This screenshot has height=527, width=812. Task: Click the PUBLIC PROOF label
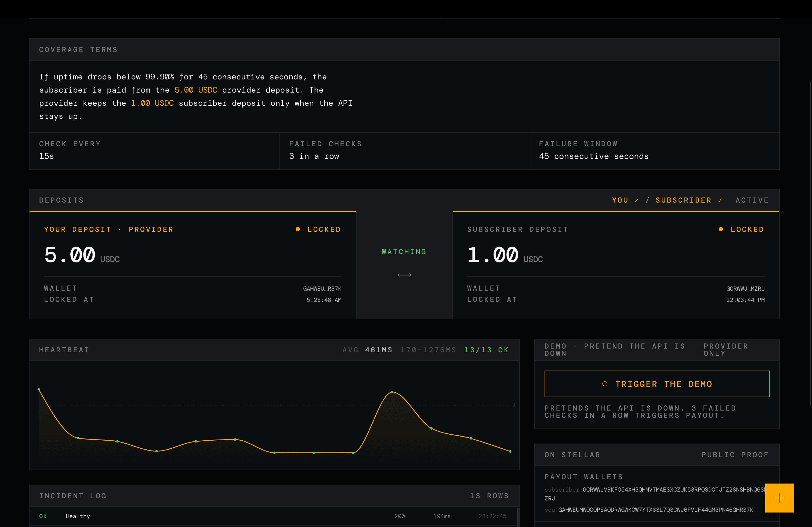point(735,455)
